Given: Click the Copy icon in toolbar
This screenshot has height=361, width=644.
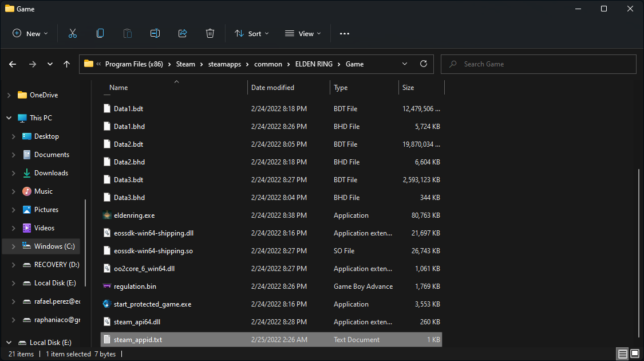Looking at the screenshot, I should point(100,34).
